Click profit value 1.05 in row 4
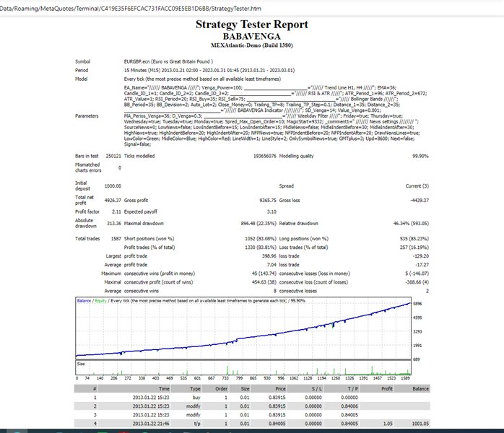Image resolution: width=504 pixels, height=433 pixels. pyautogui.click(x=388, y=424)
